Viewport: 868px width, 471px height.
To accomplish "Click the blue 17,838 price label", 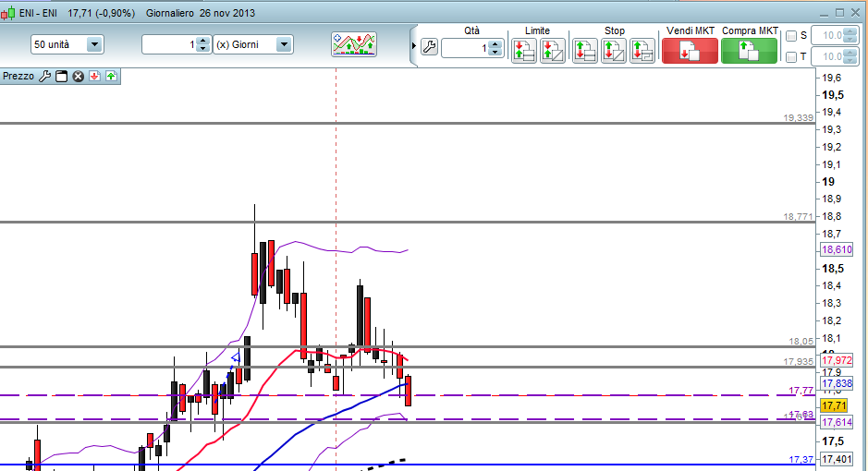I will coord(837,383).
